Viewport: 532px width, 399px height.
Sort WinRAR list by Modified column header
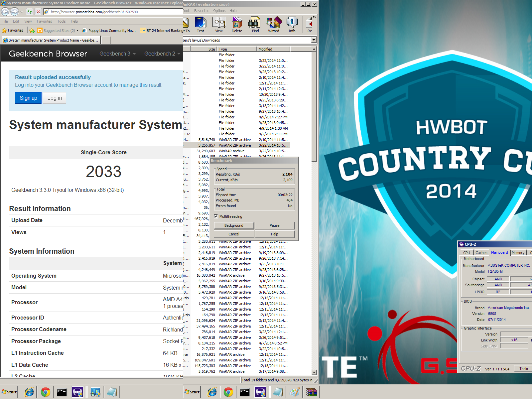click(274, 49)
